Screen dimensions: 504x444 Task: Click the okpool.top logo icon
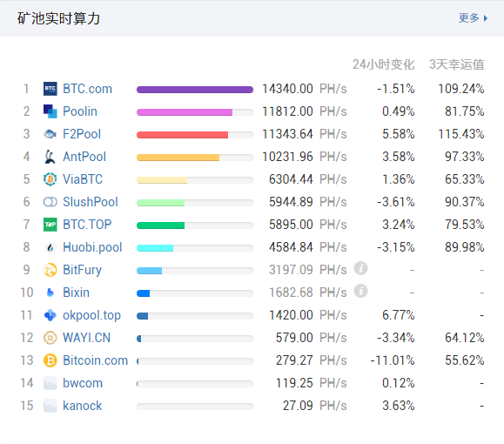pyautogui.click(x=50, y=315)
